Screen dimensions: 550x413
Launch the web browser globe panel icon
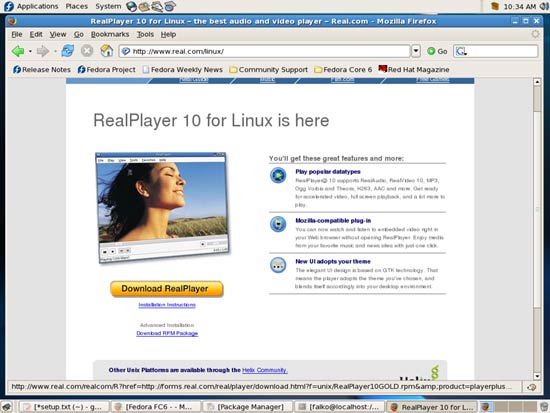[132, 6]
